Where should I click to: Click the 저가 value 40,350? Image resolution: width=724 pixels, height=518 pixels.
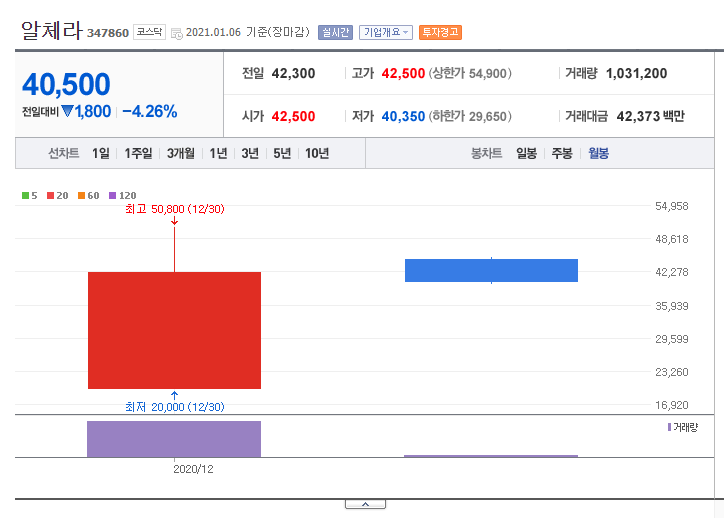coord(403,116)
